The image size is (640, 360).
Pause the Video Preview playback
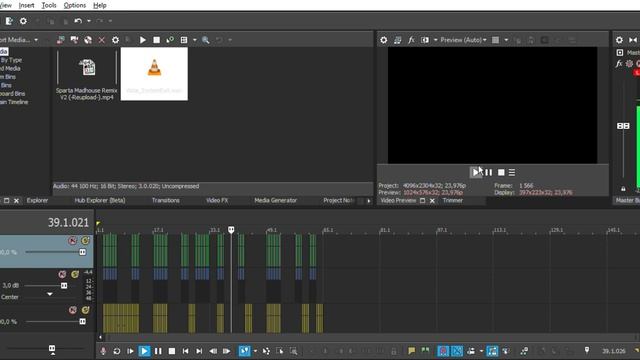[x=489, y=172]
